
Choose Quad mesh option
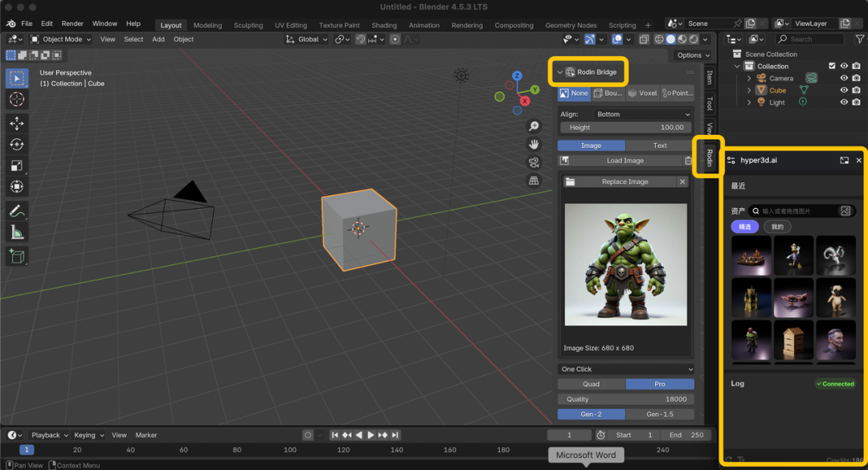[592, 384]
